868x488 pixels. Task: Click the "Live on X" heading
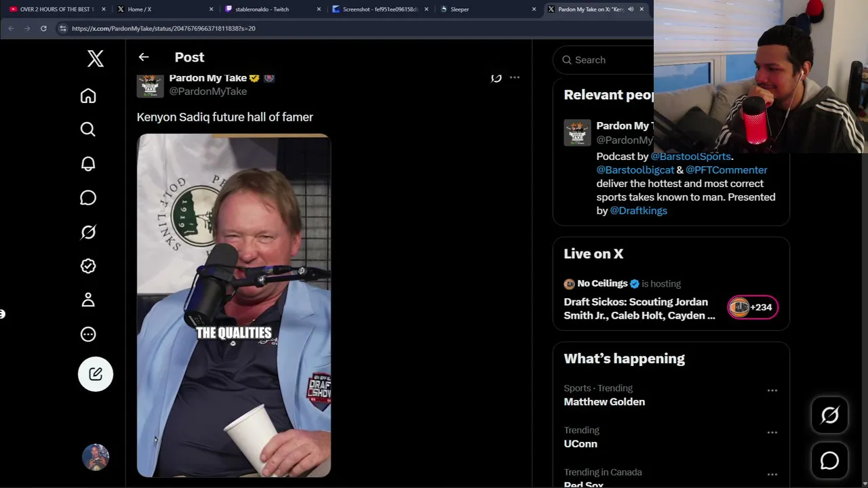pos(593,253)
